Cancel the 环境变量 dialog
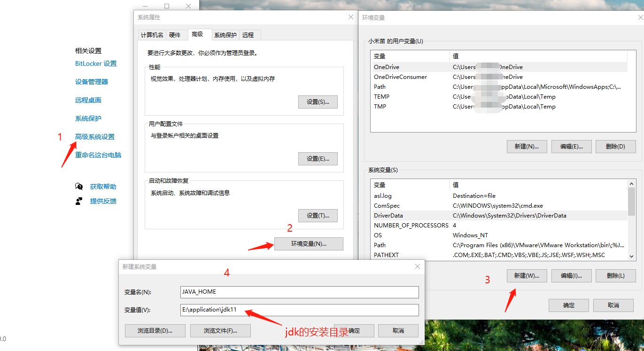Viewport: 644px width, 351px height. (613, 305)
